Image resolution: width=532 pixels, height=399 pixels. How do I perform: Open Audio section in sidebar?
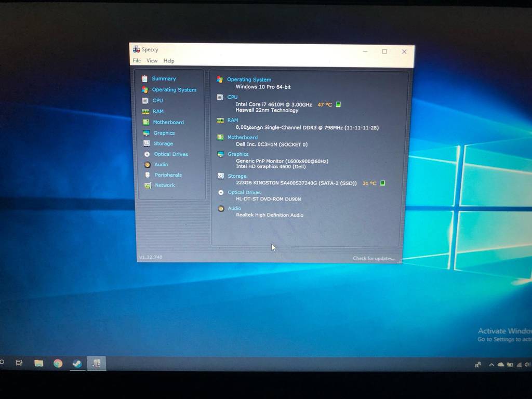tap(161, 165)
